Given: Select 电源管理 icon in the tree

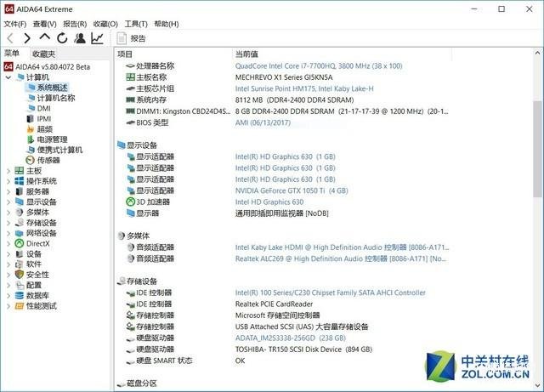Looking at the screenshot, I should click(31, 139).
